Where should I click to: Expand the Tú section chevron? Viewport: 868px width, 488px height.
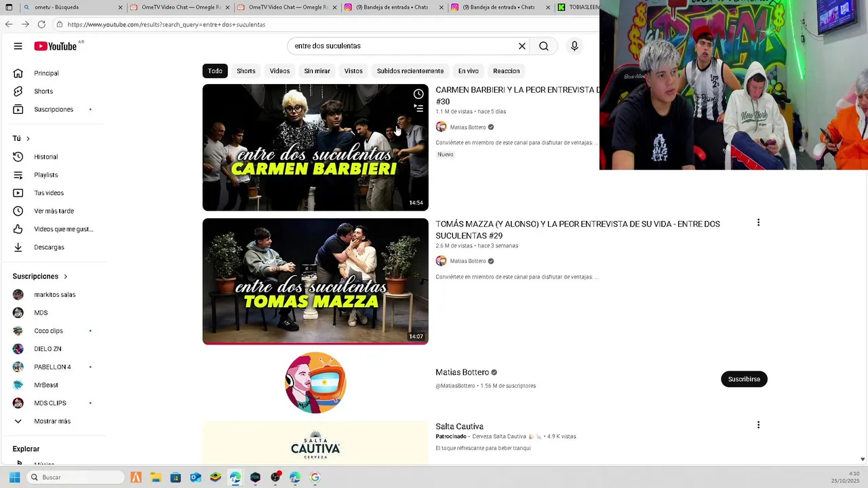coord(28,138)
